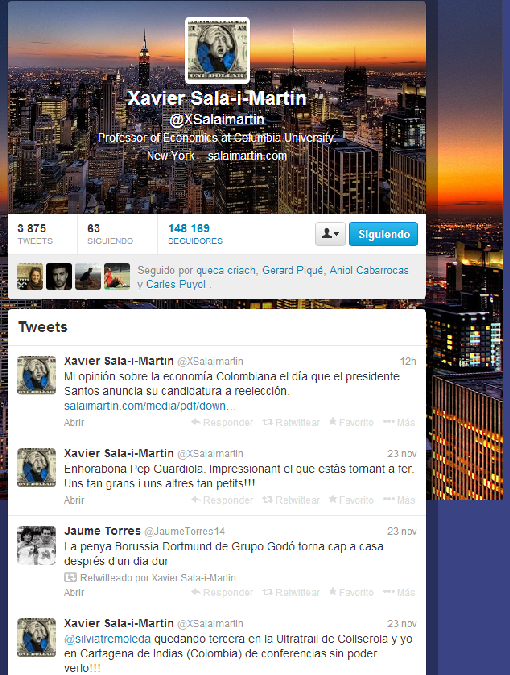Retweet the Colombian economy tweet
Viewport: 510px width, 675px height.
pyautogui.click(x=291, y=422)
